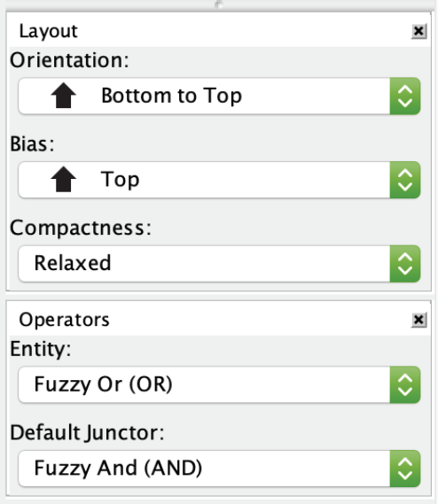Open the 'Fuzzy And (AND)' junctor dropdown
438x504 pixels.
pos(219,469)
